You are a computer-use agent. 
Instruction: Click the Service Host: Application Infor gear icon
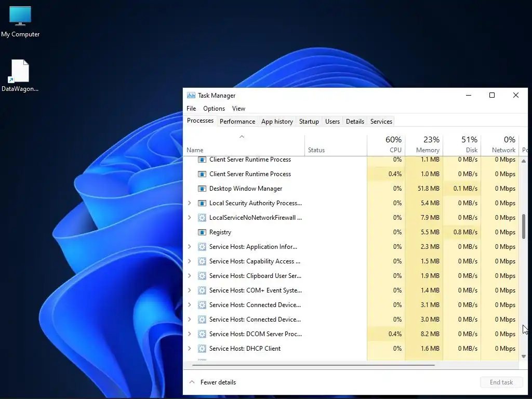(x=202, y=247)
